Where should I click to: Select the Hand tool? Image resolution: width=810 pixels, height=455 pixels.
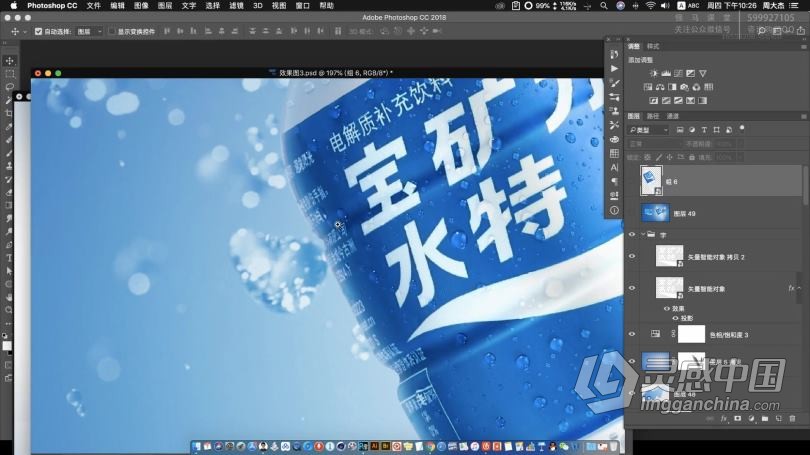pyautogui.click(x=9, y=297)
